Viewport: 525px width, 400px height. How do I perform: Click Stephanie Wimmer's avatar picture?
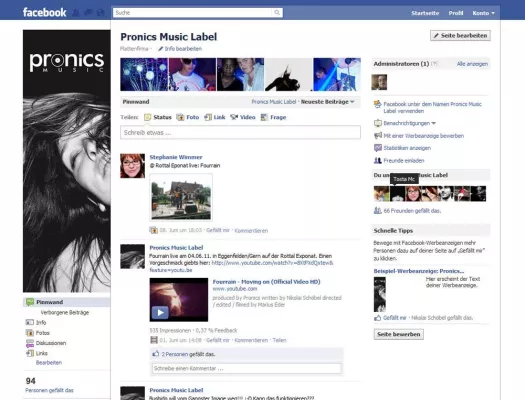pyautogui.click(x=133, y=166)
